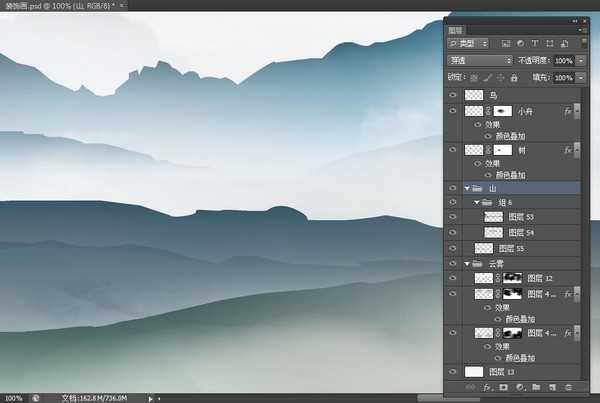This screenshot has width=600, height=403.
Task: Filter layers by pixel layer type
Action: (506, 44)
